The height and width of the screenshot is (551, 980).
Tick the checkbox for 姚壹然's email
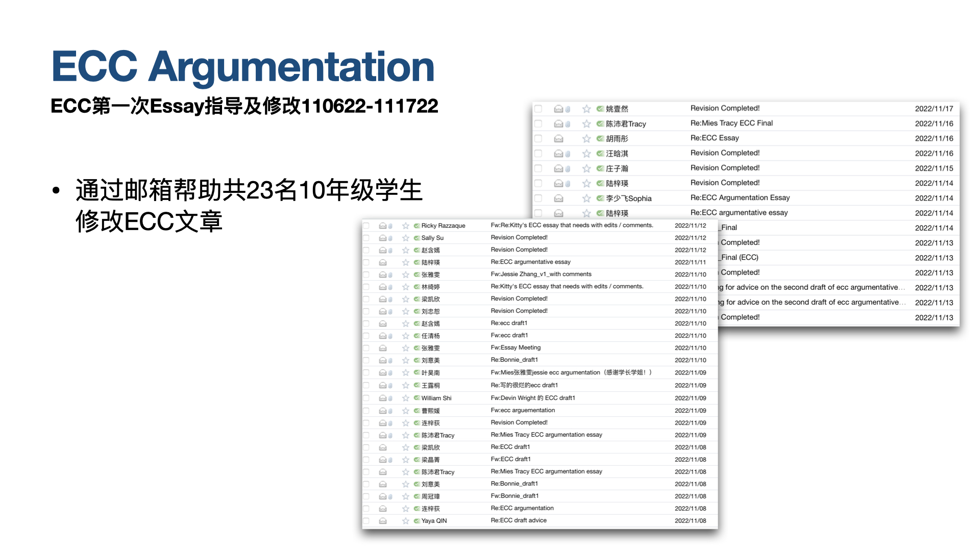[538, 109]
